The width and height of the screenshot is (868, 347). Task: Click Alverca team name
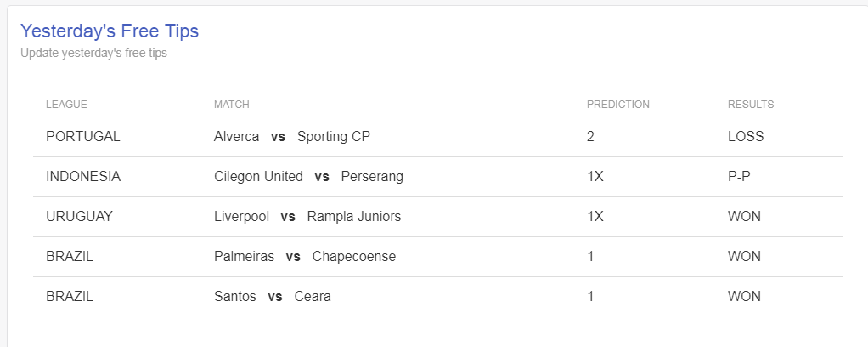[236, 136]
